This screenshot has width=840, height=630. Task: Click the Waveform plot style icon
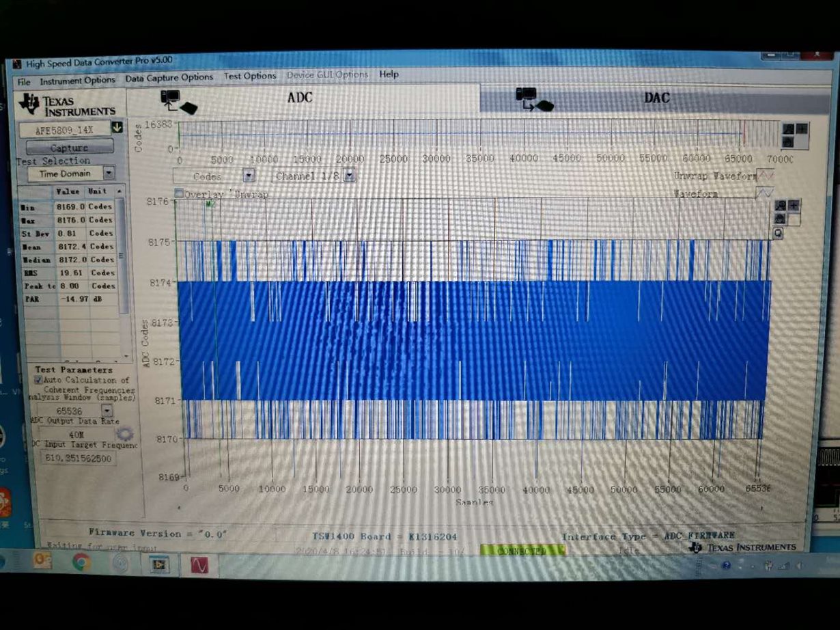pos(766,193)
